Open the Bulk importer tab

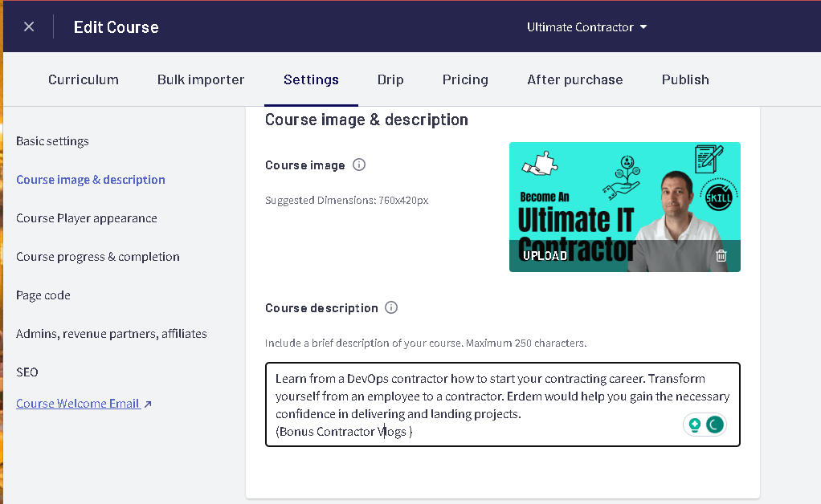[201, 79]
